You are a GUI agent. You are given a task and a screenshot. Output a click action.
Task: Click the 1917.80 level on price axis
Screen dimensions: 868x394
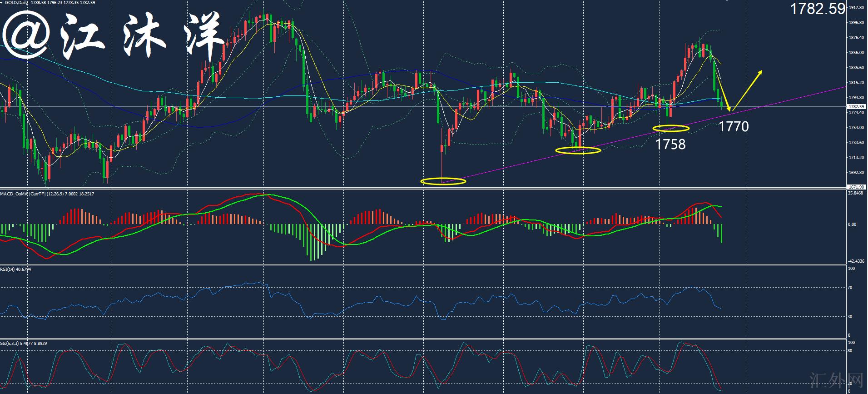tap(856, 8)
